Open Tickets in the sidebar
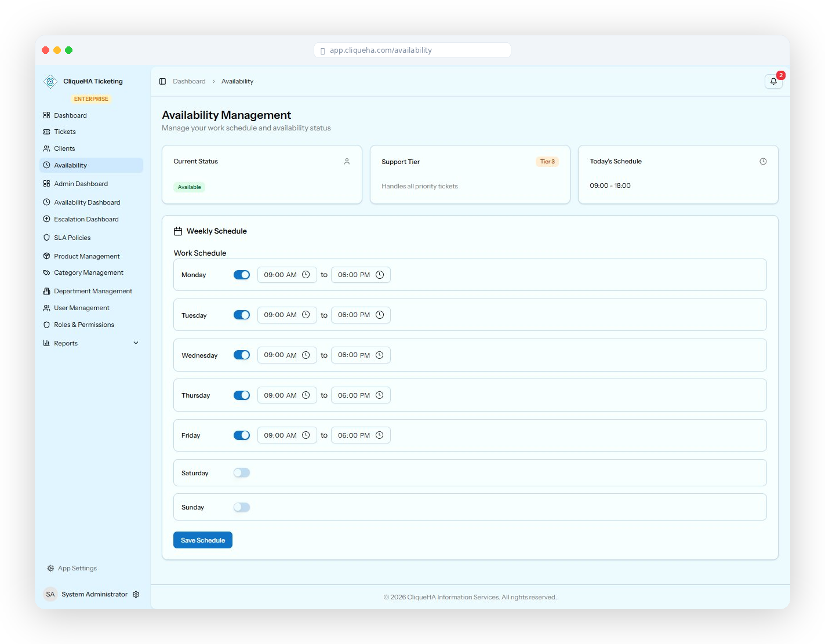 click(65, 132)
